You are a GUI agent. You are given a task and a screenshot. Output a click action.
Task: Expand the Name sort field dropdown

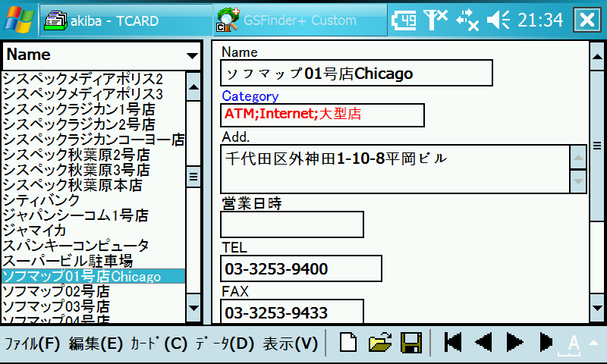click(192, 55)
